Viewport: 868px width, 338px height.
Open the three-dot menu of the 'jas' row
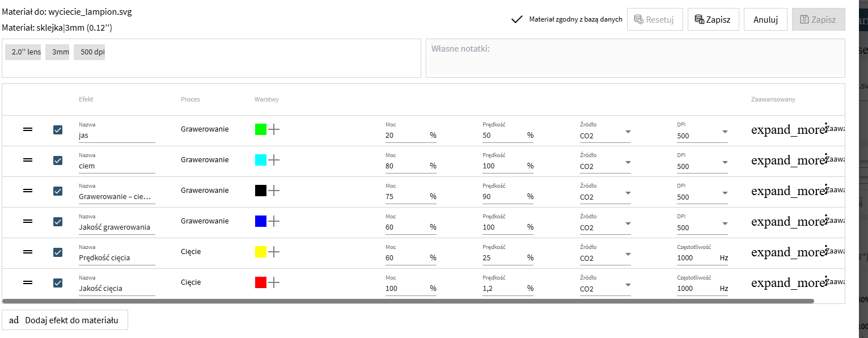pyautogui.click(x=826, y=129)
